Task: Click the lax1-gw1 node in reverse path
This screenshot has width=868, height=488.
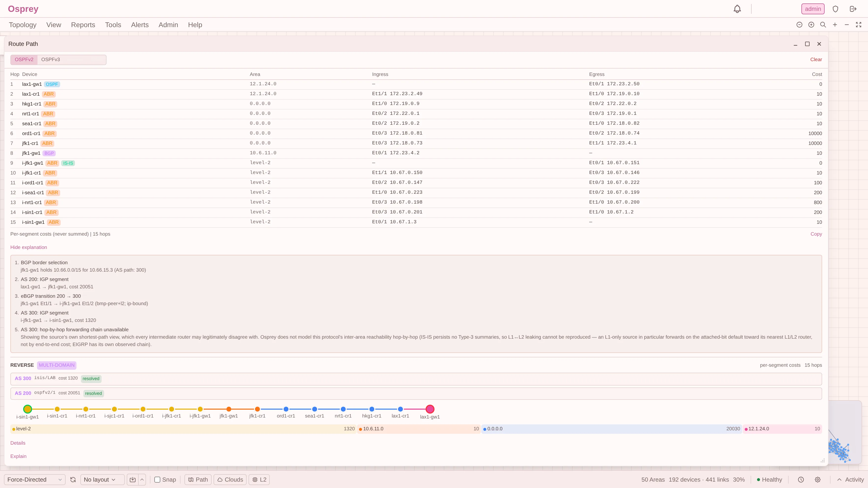Action: pos(430,409)
